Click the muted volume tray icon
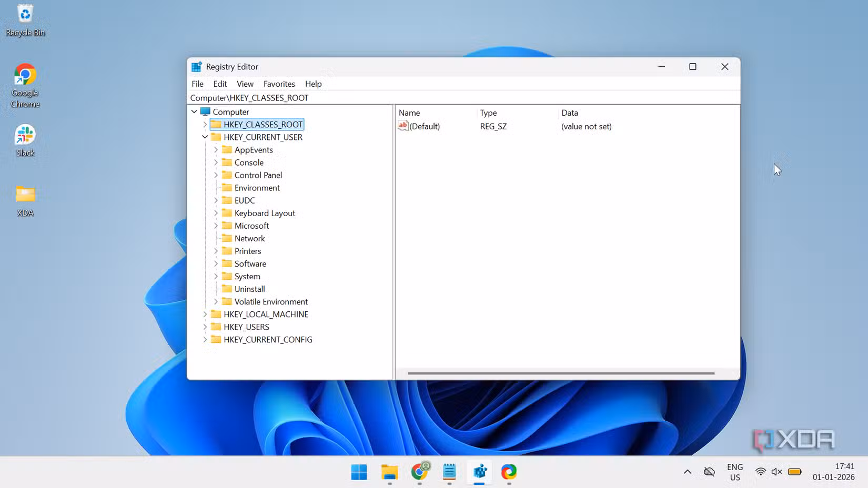 tap(776, 472)
